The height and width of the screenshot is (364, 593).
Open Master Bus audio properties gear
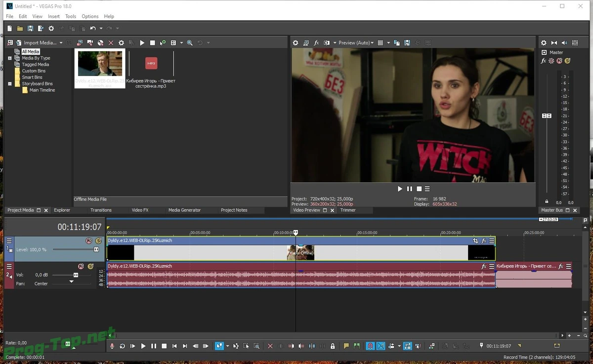(x=544, y=43)
